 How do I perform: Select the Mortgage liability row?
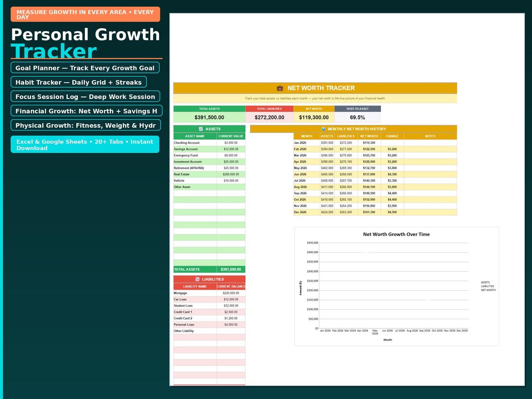click(209, 293)
